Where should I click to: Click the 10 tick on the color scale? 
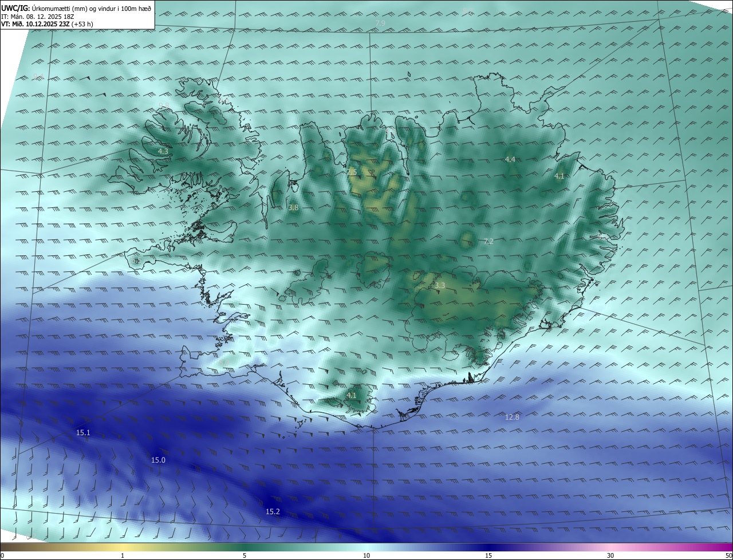point(366,555)
